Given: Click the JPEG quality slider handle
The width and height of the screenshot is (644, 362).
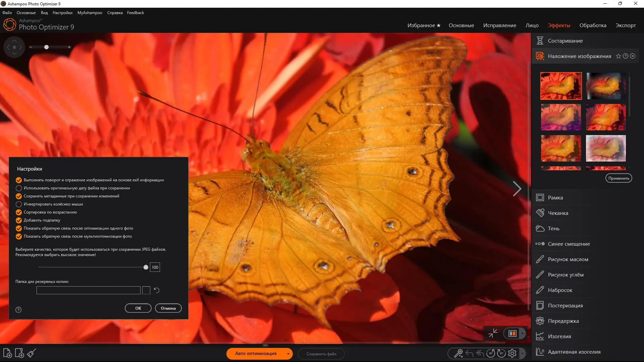Looking at the screenshot, I should click(x=146, y=267).
